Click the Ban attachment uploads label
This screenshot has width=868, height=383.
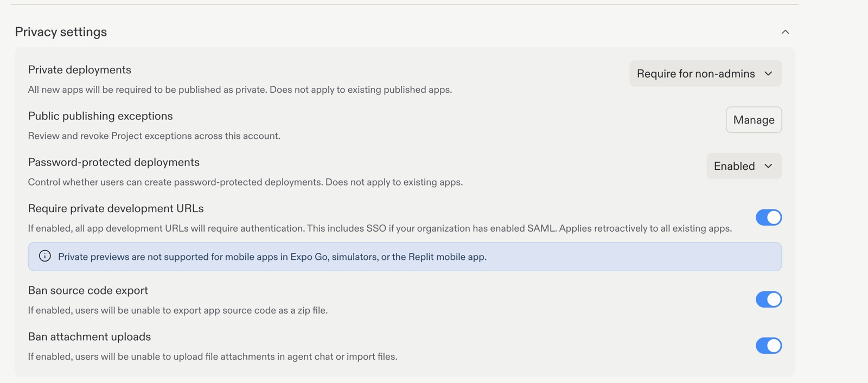pos(90,336)
